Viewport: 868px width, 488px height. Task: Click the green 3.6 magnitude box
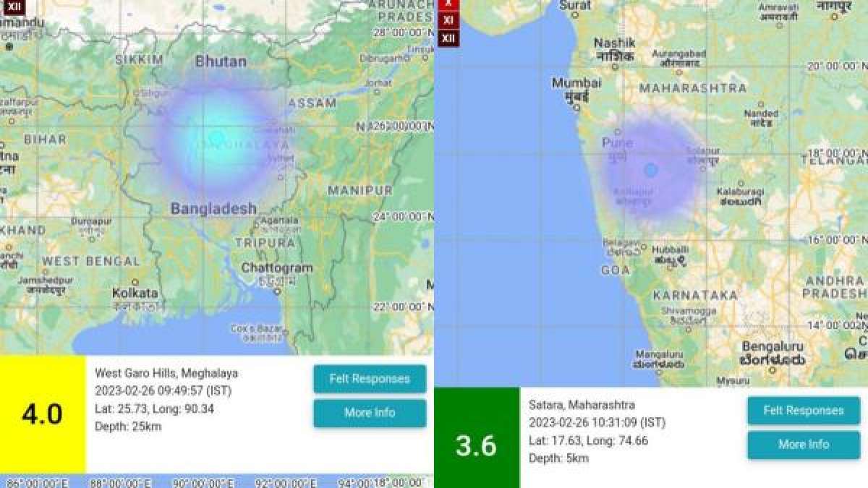click(477, 445)
